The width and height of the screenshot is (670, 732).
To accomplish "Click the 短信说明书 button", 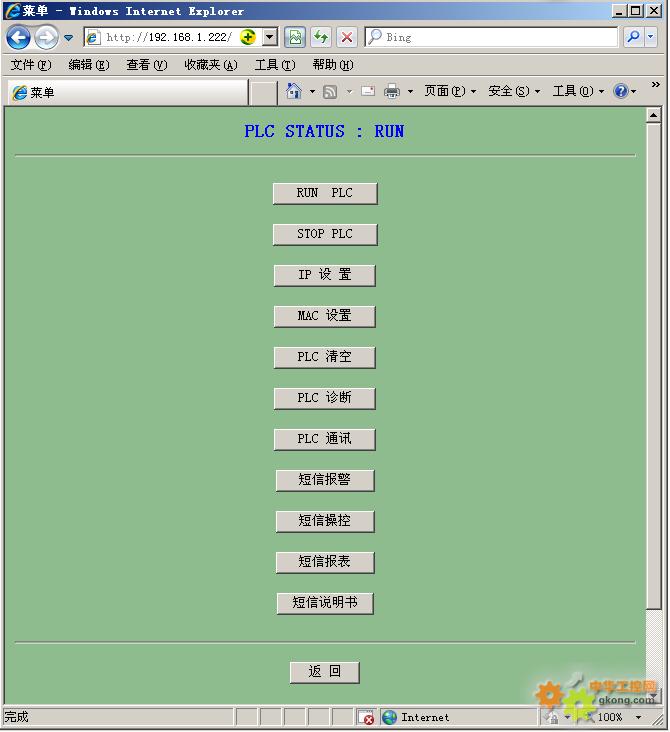I will pyautogui.click(x=325, y=603).
